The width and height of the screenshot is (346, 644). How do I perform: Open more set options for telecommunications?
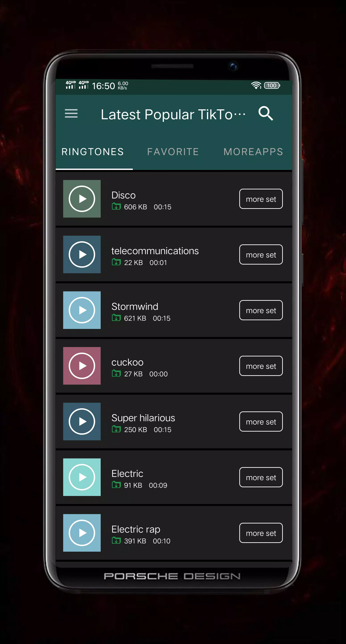point(261,254)
